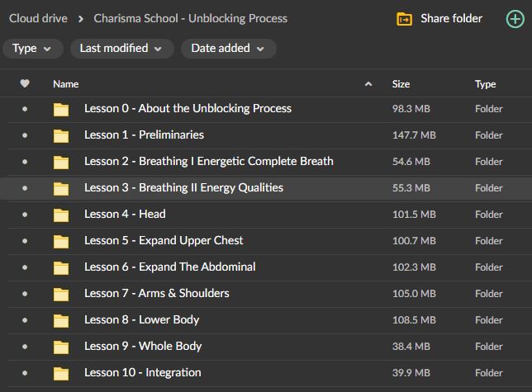Viewport: 532px width, 392px height.
Task: Click the Share folder button label
Action: point(451,19)
